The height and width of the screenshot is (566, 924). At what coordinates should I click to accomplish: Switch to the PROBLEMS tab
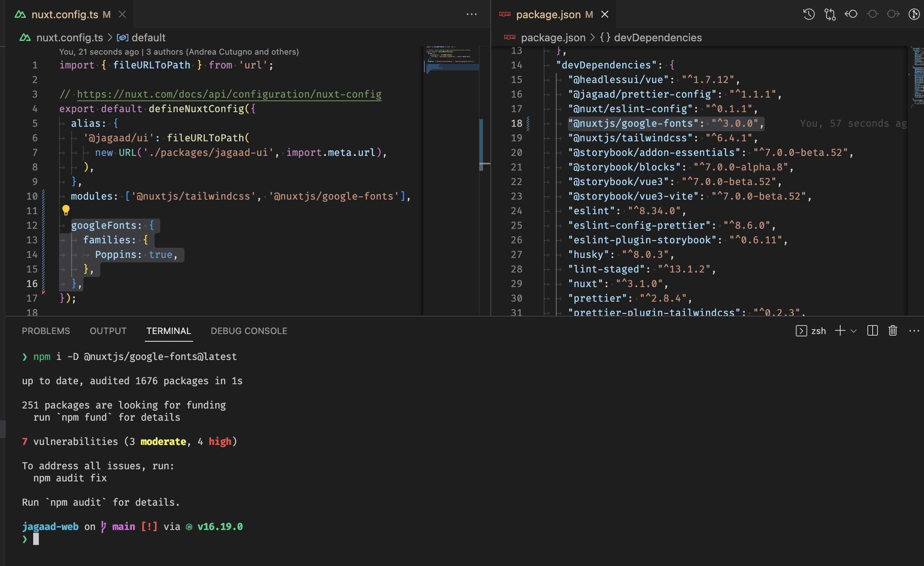click(46, 331)
